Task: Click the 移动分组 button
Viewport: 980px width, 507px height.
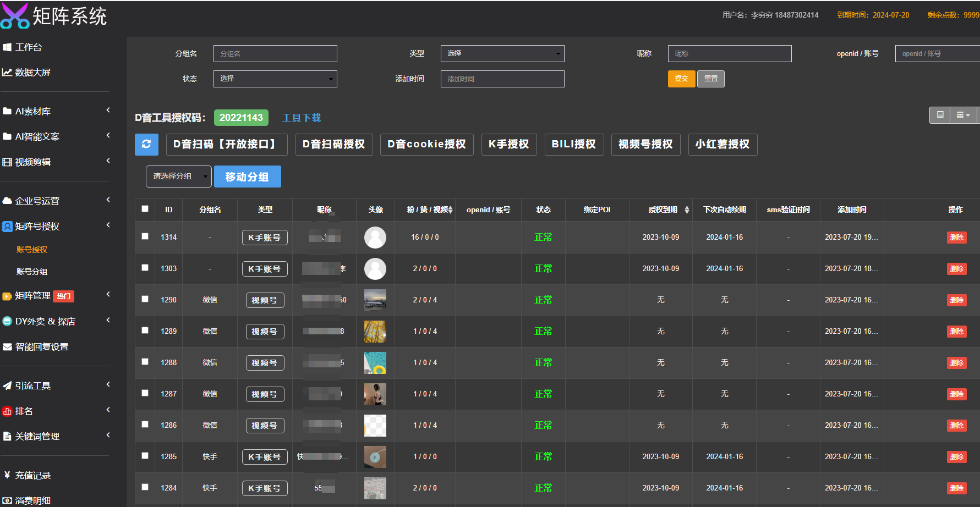Action: [247, 177]
